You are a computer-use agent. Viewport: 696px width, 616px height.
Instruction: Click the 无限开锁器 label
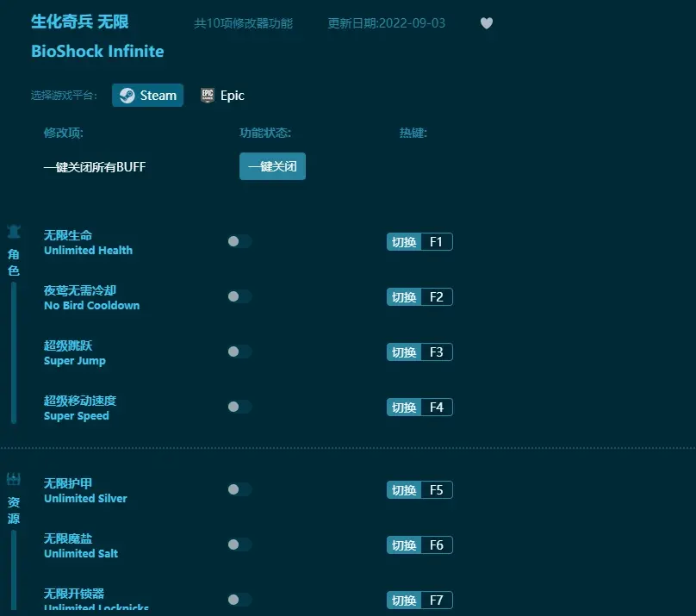point(74,594)
